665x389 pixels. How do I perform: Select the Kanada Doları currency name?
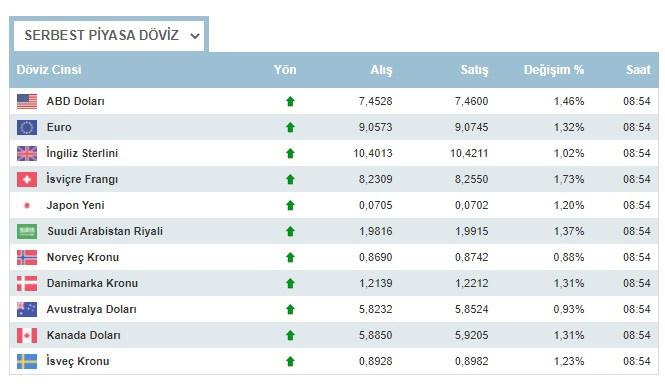coord(84,335)
